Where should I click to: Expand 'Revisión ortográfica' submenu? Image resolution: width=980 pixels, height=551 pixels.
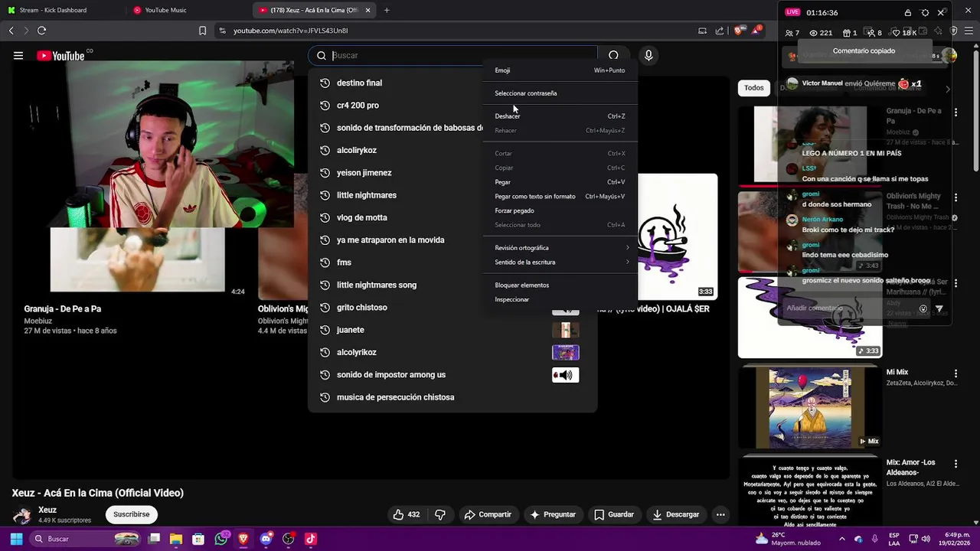coord(560,248)
